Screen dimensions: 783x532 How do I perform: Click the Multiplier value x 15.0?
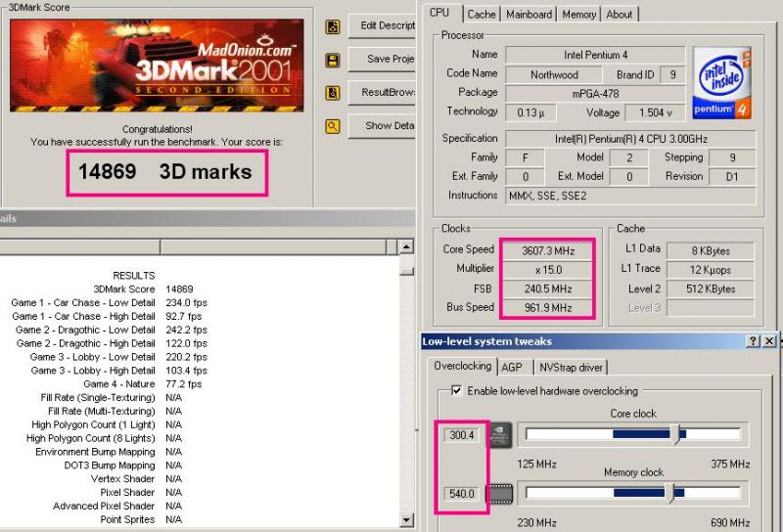(x=548, y=270)
